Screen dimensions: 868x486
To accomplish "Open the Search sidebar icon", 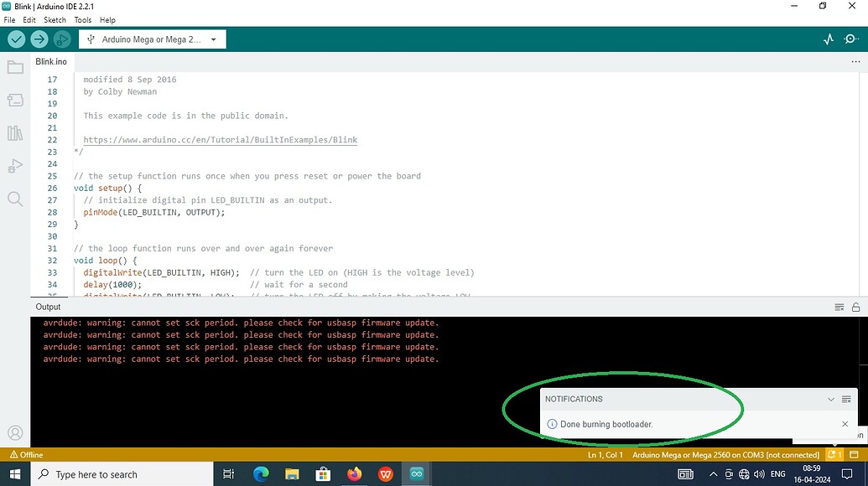I will pyautogui.click(x=15, y=199).
